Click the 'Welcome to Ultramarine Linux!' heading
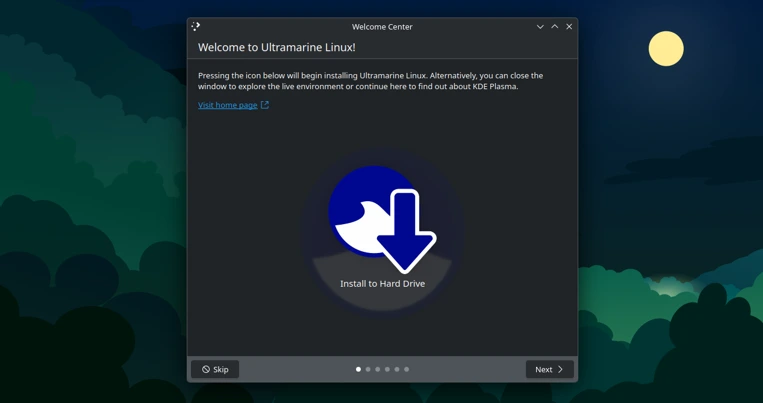Image resolution: width=763 pixels, height=403 pixels. click(x=276, y=47)
